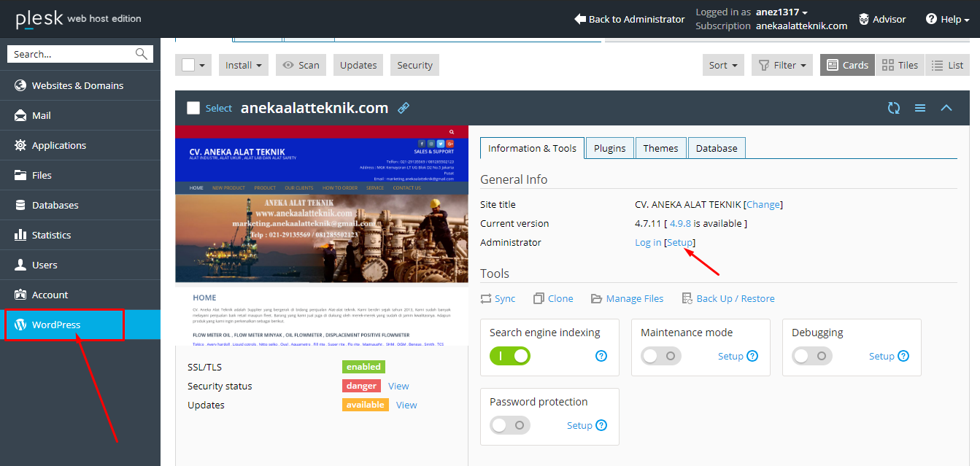Click the Account card icon
The height and width of the screenshot is (466, 980).
[x=20, y=295]
